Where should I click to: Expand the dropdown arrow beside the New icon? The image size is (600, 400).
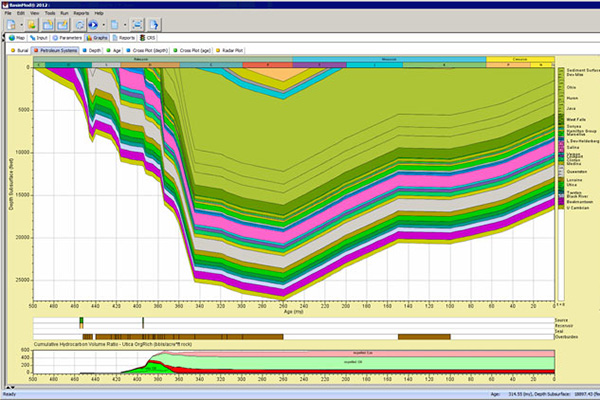click(x=21, y=24)
